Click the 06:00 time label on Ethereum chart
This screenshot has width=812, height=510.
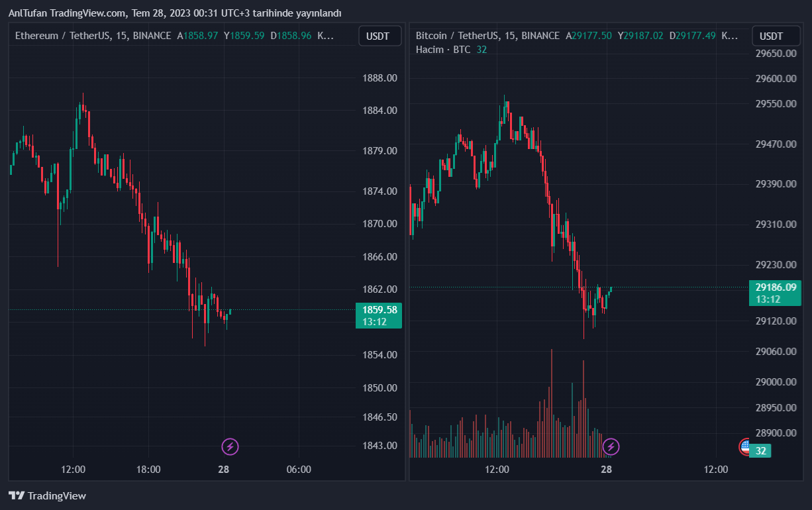299,469
